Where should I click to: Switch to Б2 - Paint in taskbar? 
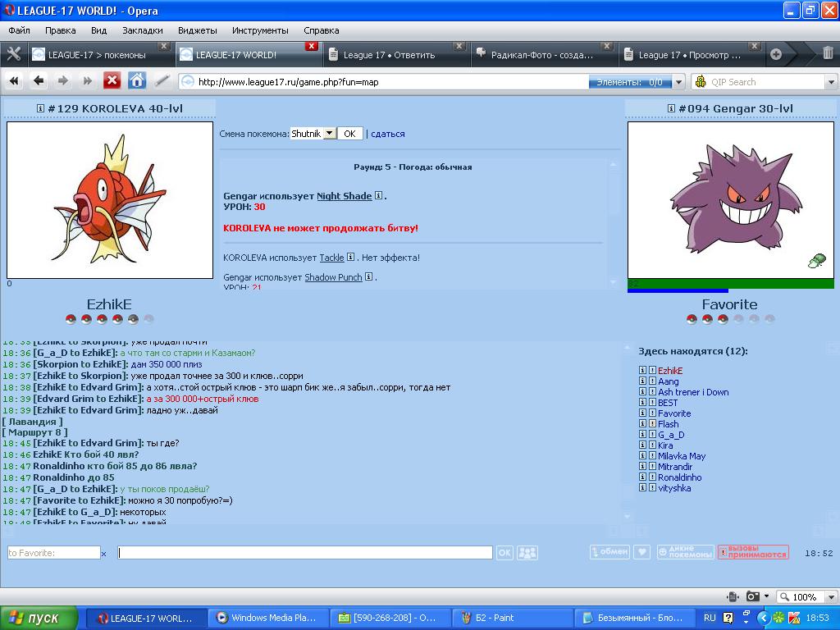[512, 618]
